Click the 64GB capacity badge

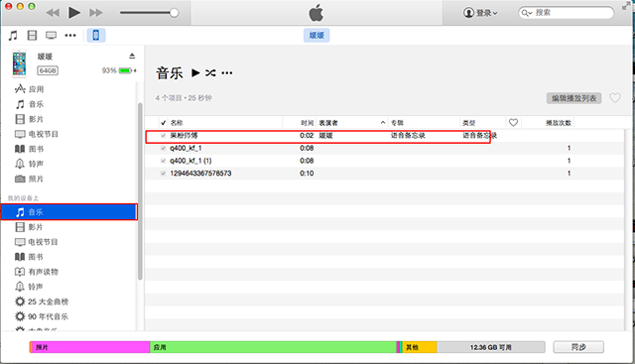[x=48, y=70]
